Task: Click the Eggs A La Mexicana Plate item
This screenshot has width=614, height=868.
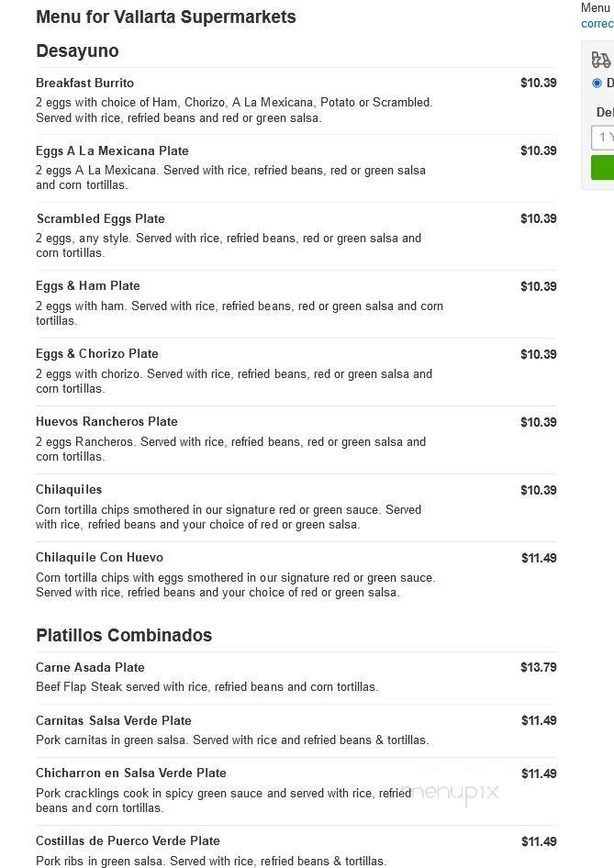Action: 112,150
